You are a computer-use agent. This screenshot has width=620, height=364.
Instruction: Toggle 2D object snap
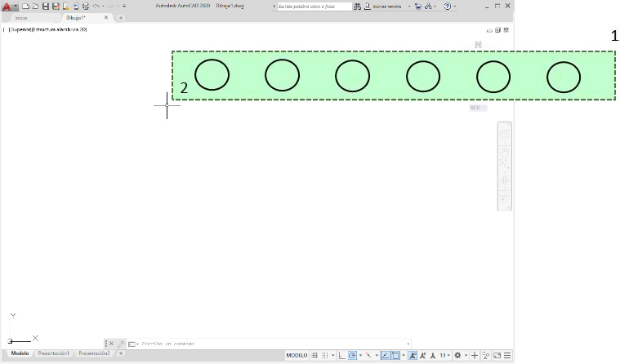tap(395, 355)
